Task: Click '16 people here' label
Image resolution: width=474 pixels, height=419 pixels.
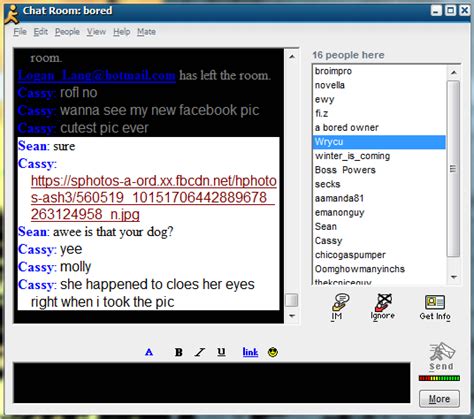Action: click(x=348, y=55)
